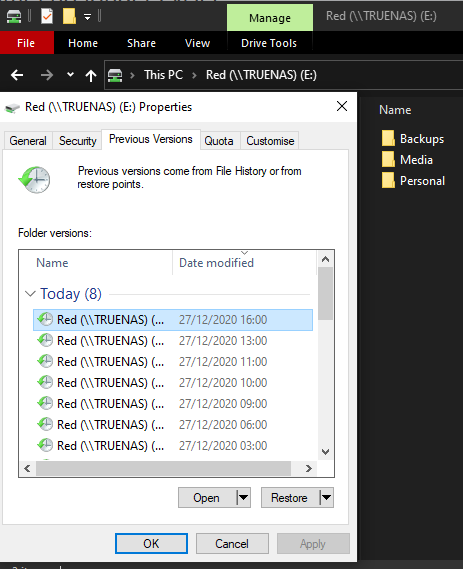Select the version dated 27/12/2020 13:00
The height and width of the screenshot is (569, 463).
(173, 341)
